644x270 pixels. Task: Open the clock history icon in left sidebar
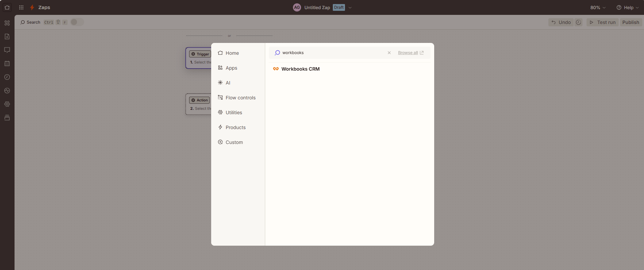[x=7, y=77]
